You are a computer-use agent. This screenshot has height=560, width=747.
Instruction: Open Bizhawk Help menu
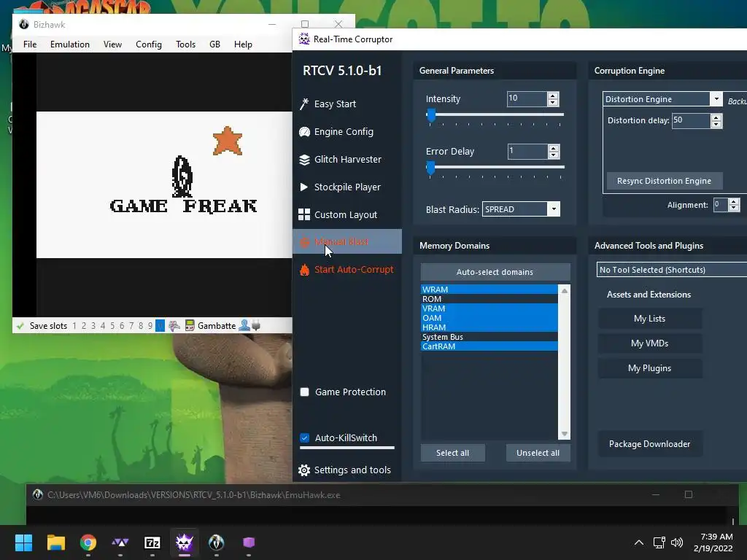(243, 44)
